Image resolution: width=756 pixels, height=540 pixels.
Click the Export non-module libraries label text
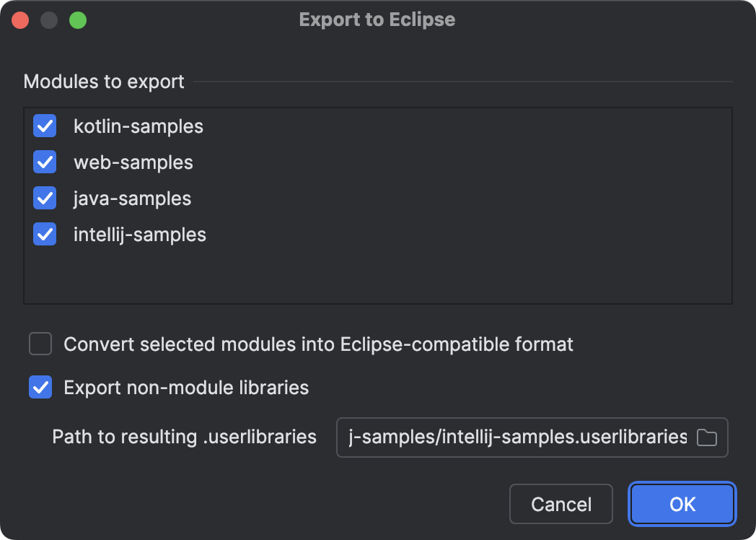186,388
